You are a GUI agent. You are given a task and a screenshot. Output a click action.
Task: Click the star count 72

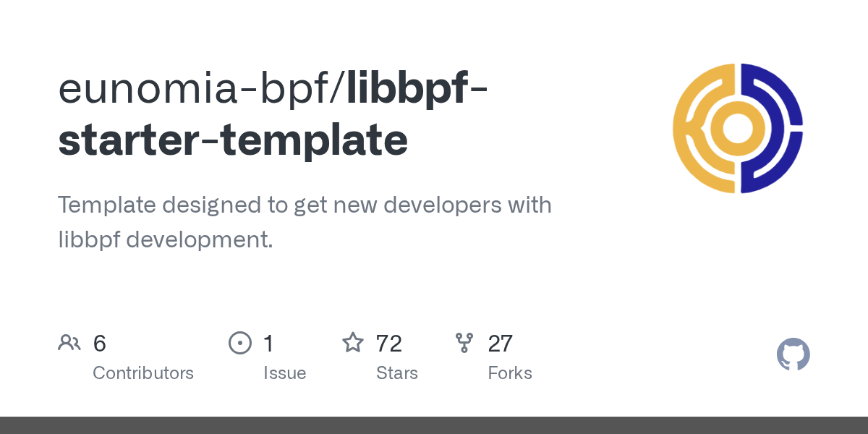[389, 343]
